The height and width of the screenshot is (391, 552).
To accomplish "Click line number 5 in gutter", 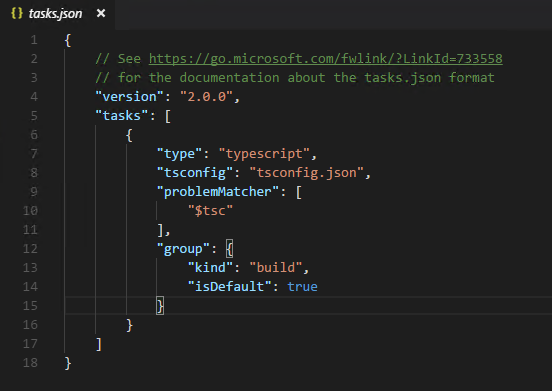I will tap(34, 116).
